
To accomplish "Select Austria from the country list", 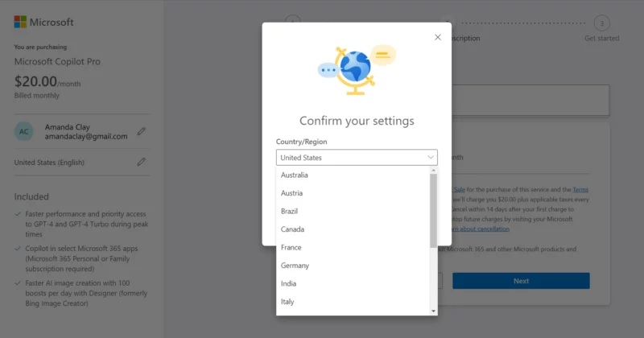I will [353, 193].
